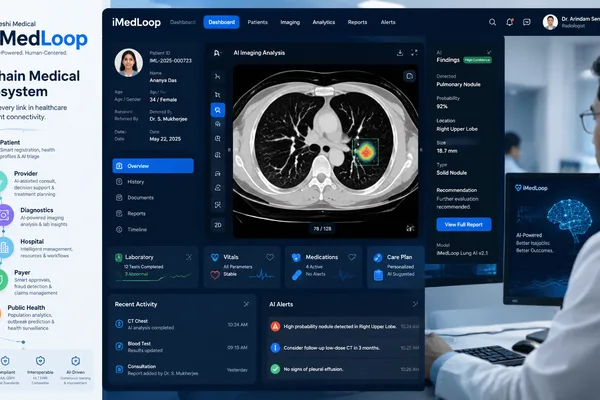Open Reports in the top navigation

[357, 22]
